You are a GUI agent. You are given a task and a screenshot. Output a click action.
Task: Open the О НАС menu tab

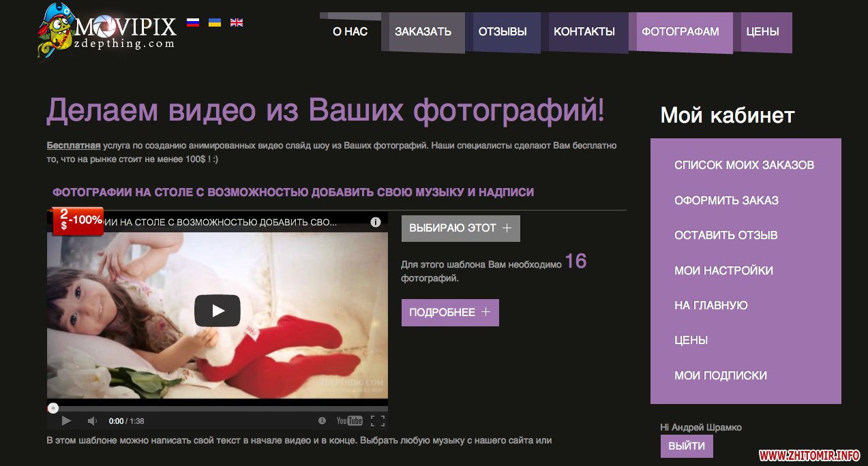point(350,31)
